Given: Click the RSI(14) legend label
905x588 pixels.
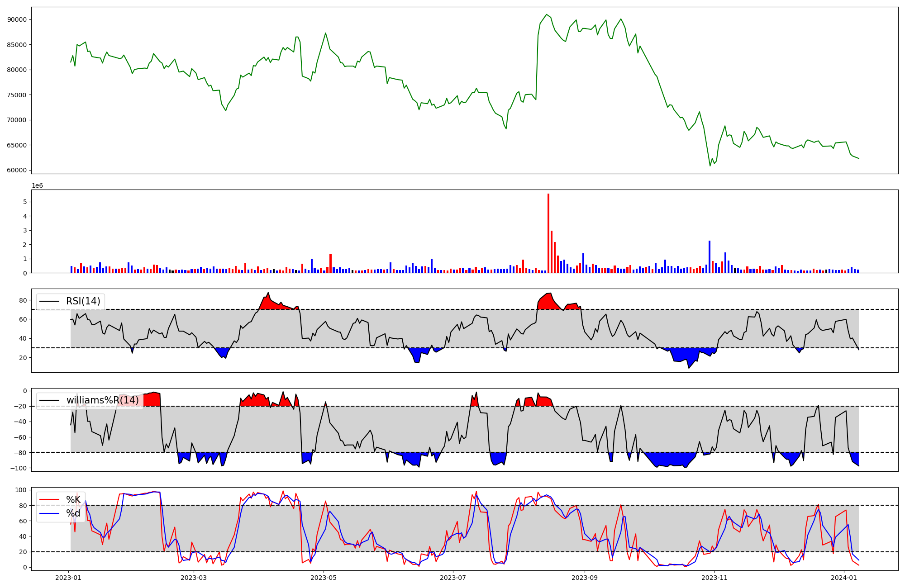Looking at the screenshot, I should click(x=83, y=301).
